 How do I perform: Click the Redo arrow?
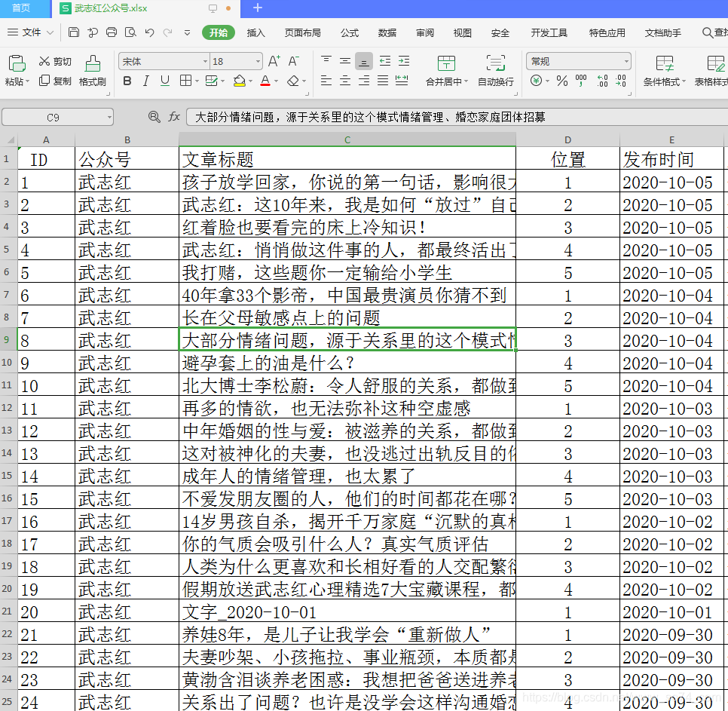(x=167, y=32)
